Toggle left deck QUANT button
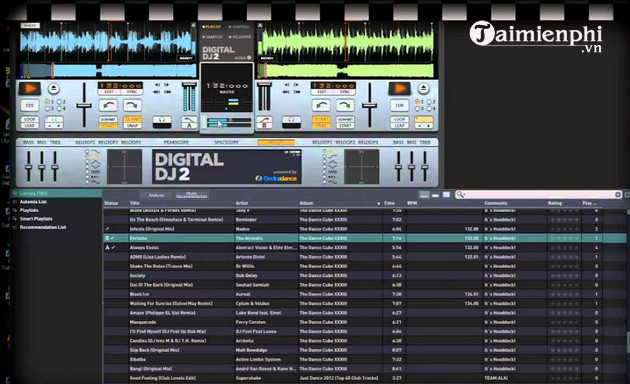 [x=132, y=119]
